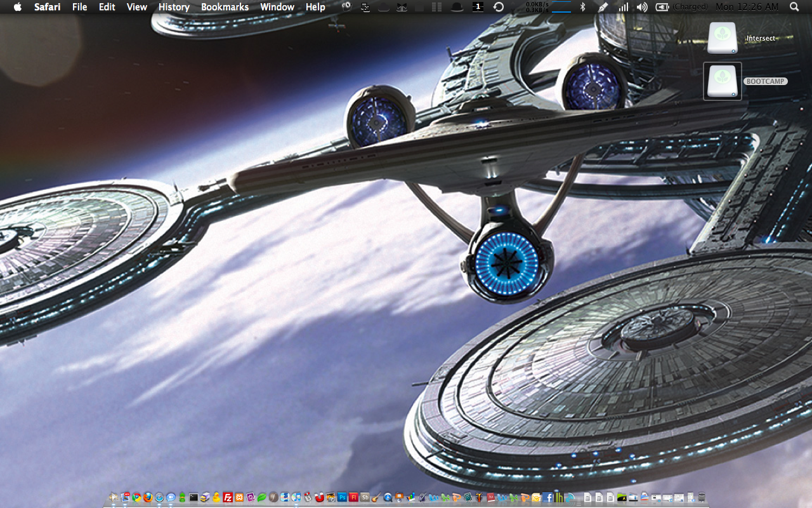Open Dictionary app icon in Dock
Image resolution: width=812 pixels, height=508 pixels.
point(491,497)
